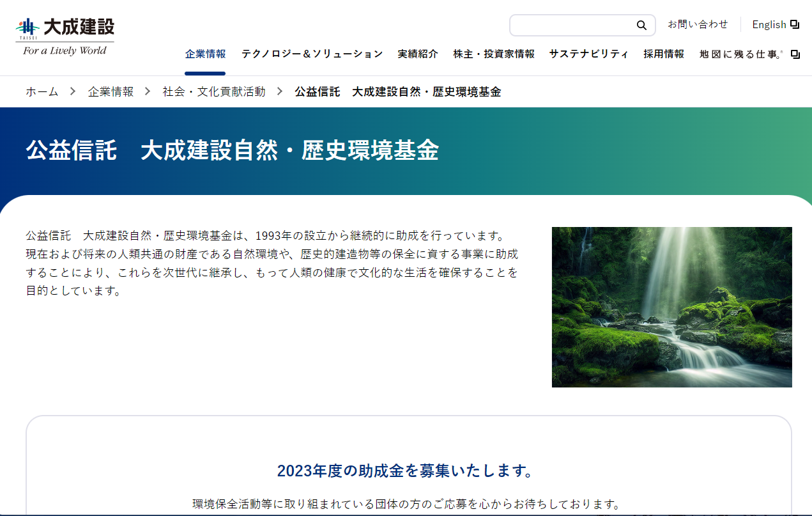Switch to the English site
Screen dimensions: 812x516
pyautogui.click(x=769, y=24)
